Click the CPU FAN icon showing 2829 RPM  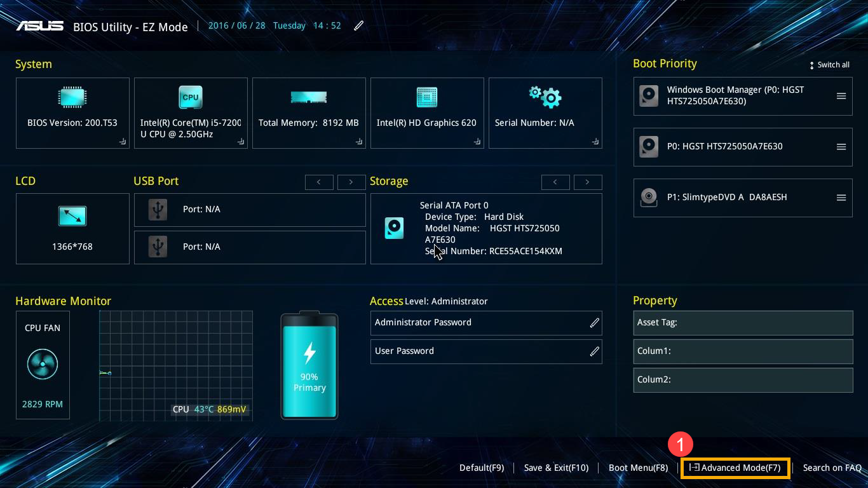pos(42,365)
